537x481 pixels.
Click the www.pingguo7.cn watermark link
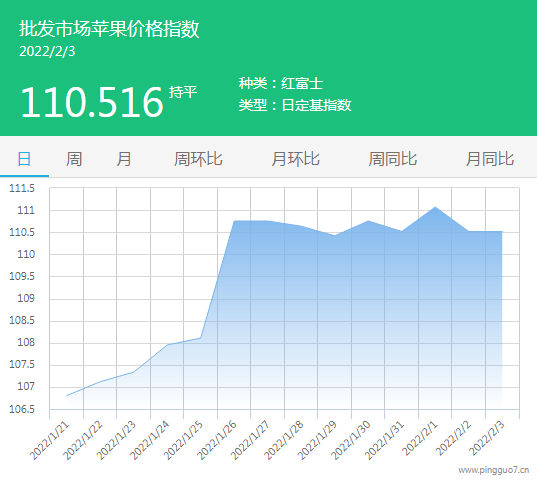(494, 470)
